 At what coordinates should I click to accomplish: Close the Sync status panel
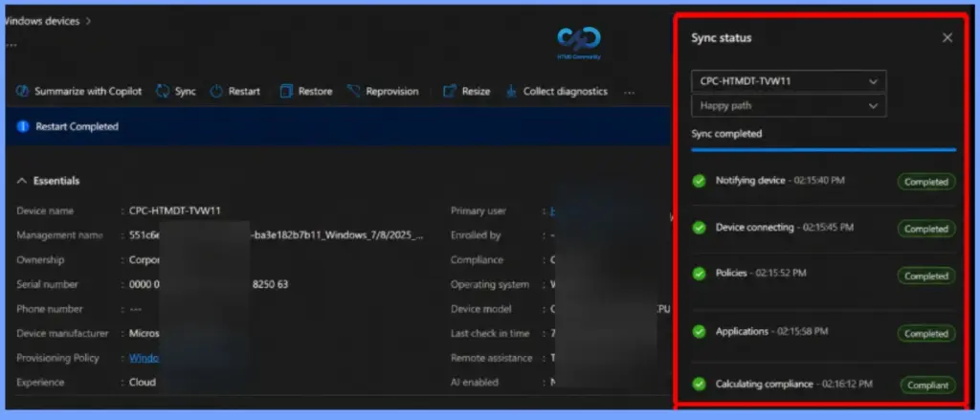[947, 37]
